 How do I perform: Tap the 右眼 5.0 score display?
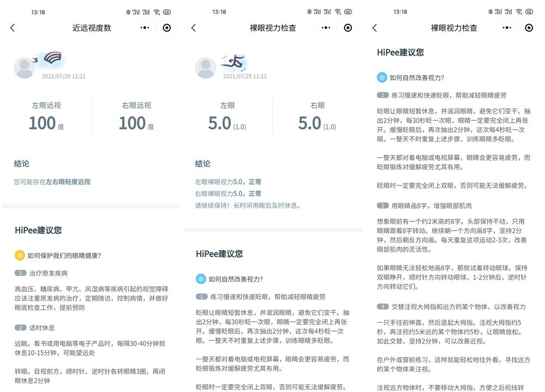tap(310, 123)
